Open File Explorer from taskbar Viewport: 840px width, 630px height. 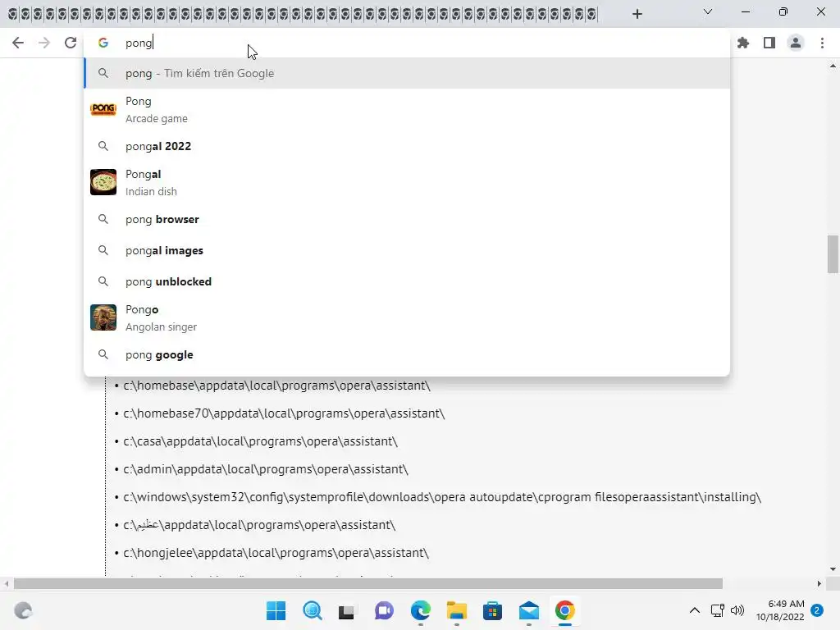coord(456,610)
